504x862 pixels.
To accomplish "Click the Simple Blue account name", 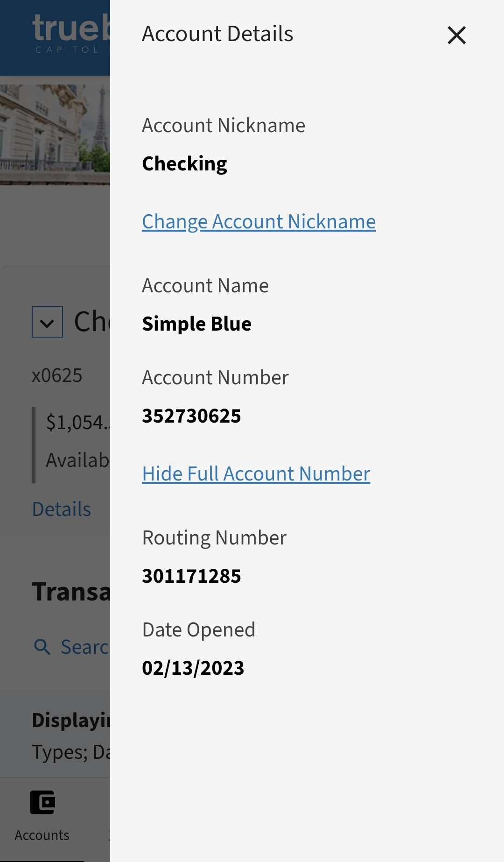I will tap(196, 324).
